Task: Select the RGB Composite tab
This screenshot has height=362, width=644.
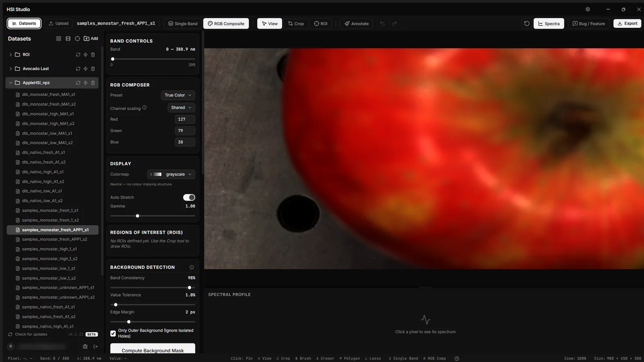Action: [x=226, y=24]
